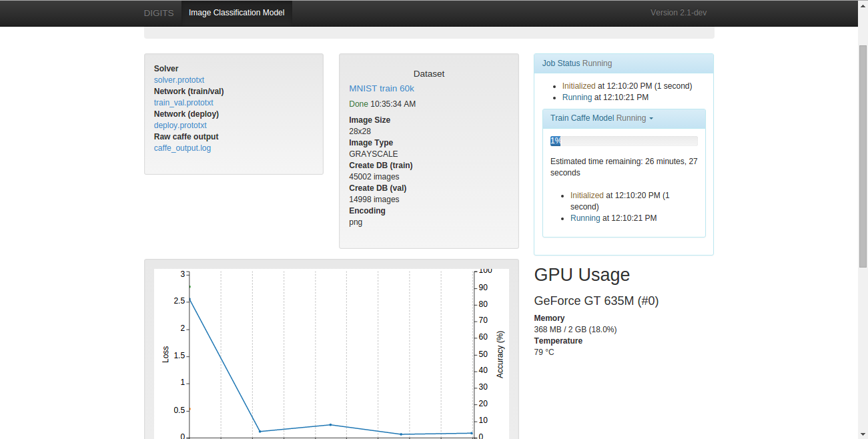Click the Loss axis label on chart
This screenshot has height=439, width=868.
(x=166, y=354)
